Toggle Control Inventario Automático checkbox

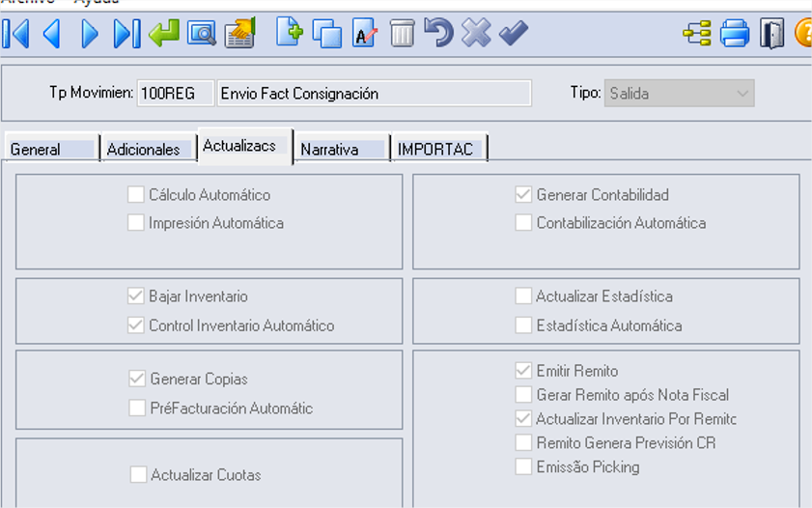[136, 325]
